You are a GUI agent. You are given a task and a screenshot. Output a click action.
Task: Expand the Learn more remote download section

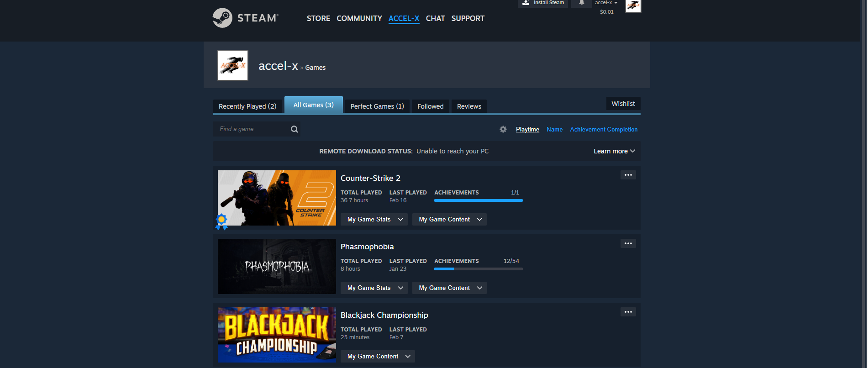pyautogui.click(x=614, y=151)
